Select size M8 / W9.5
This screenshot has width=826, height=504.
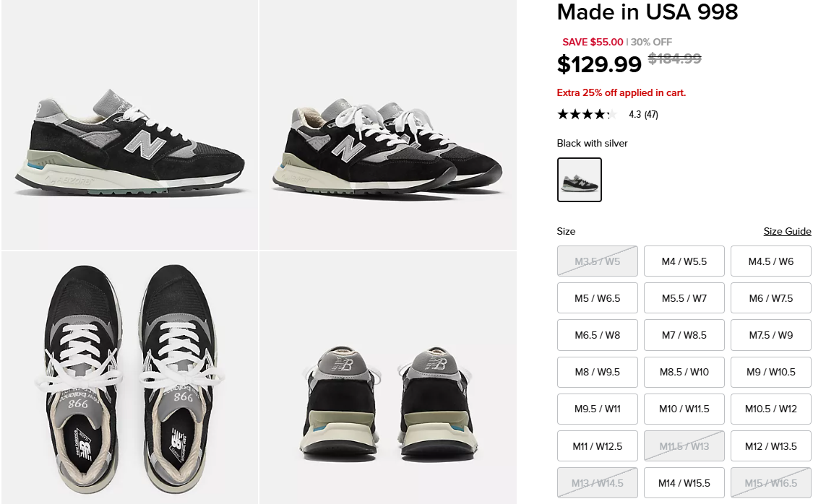tap(597, 372)
